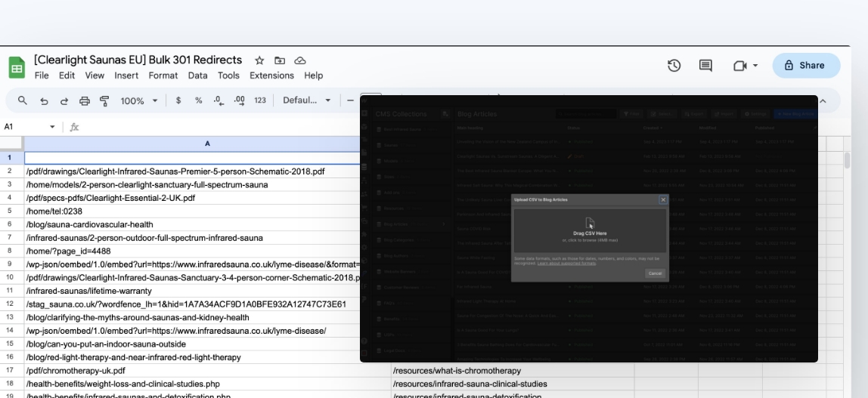
Task: Open more number formats 123
Action: coord(259,100)
